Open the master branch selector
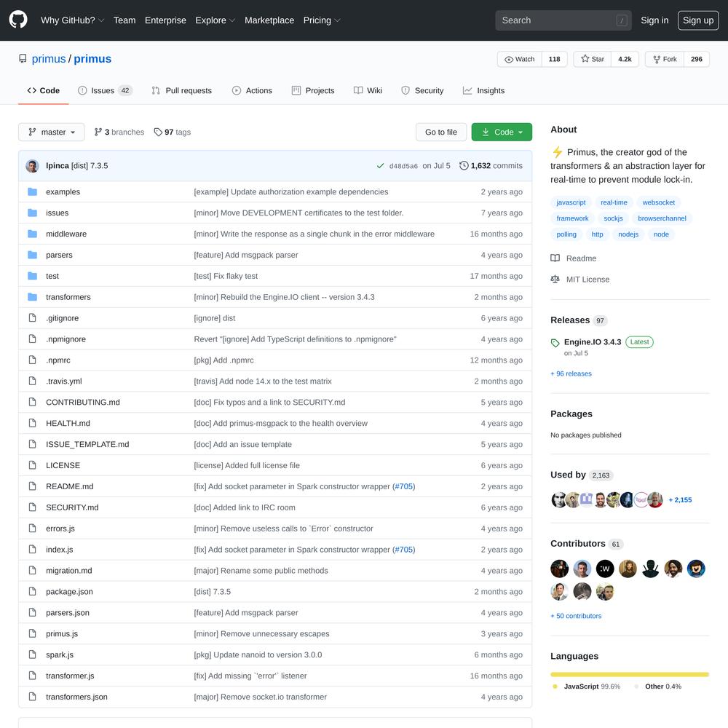 (52, 132)
